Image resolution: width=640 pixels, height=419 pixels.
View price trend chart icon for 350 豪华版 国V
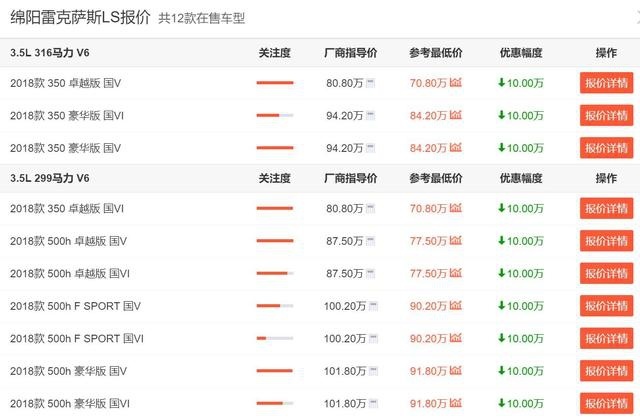click(456, 147)
